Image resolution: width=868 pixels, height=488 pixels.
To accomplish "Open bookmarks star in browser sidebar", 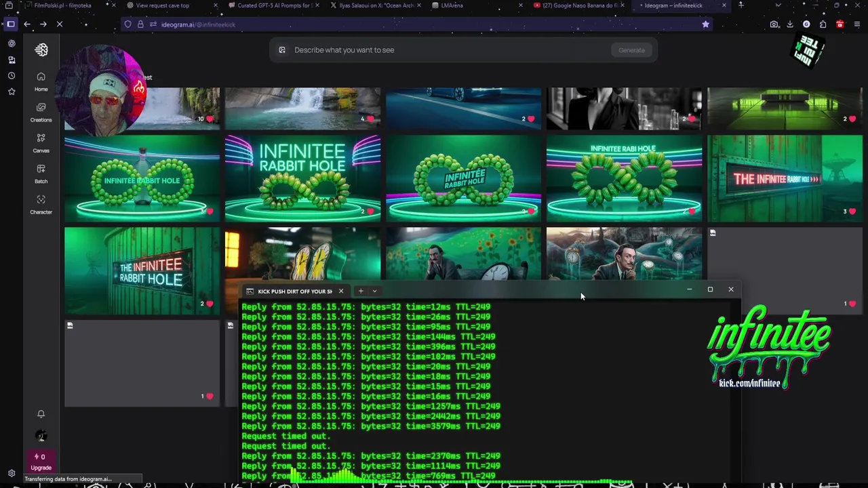I will click(12, 91).
